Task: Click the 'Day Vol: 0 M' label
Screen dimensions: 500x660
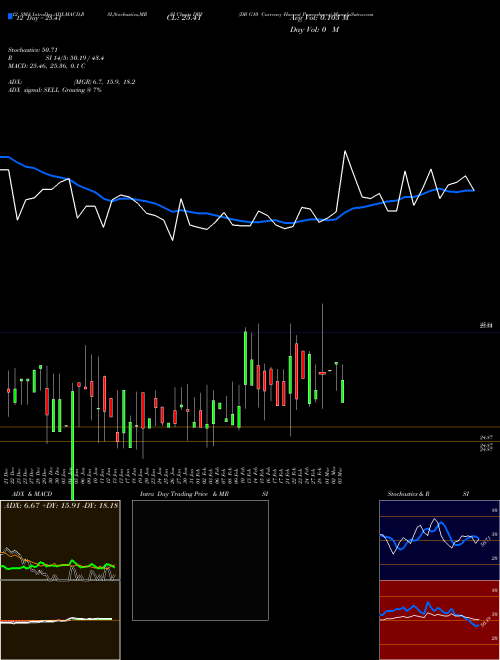Action: (314, 30)
